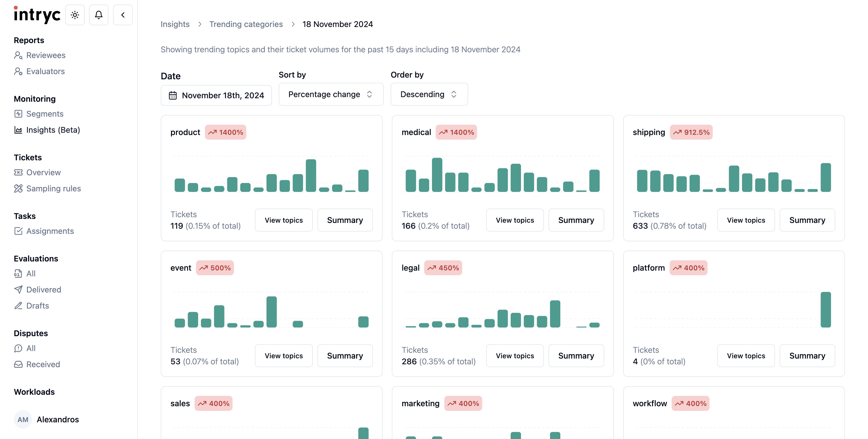Go to the Evaluators report
This screenshot has width=868, height=439.
pyautogui.click(x=45, y=72)
